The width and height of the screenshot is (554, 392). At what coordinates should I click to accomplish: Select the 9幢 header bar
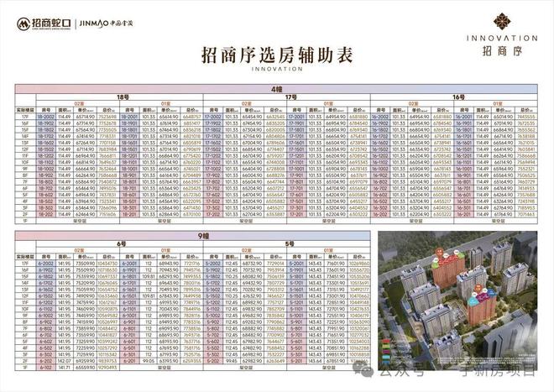click(192, 236)
